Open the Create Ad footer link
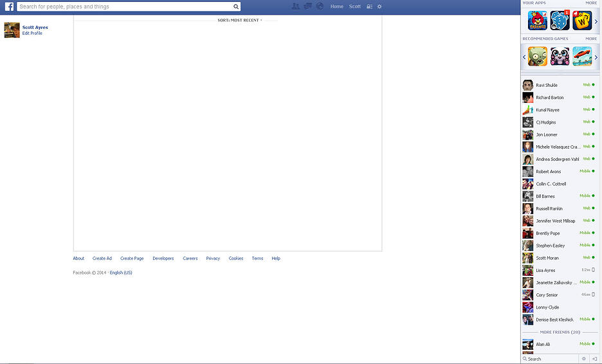The height and width of the screenshot is (364, 602). click(x=102, y=259)
